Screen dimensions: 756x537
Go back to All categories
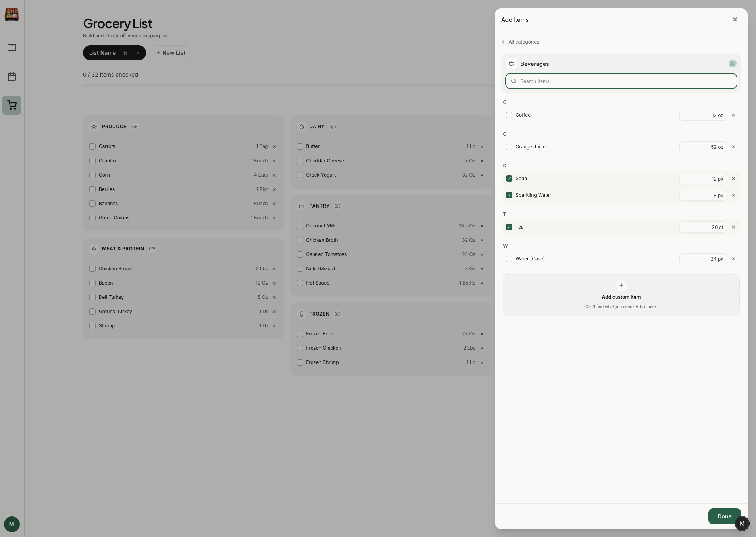pos(520,42)
